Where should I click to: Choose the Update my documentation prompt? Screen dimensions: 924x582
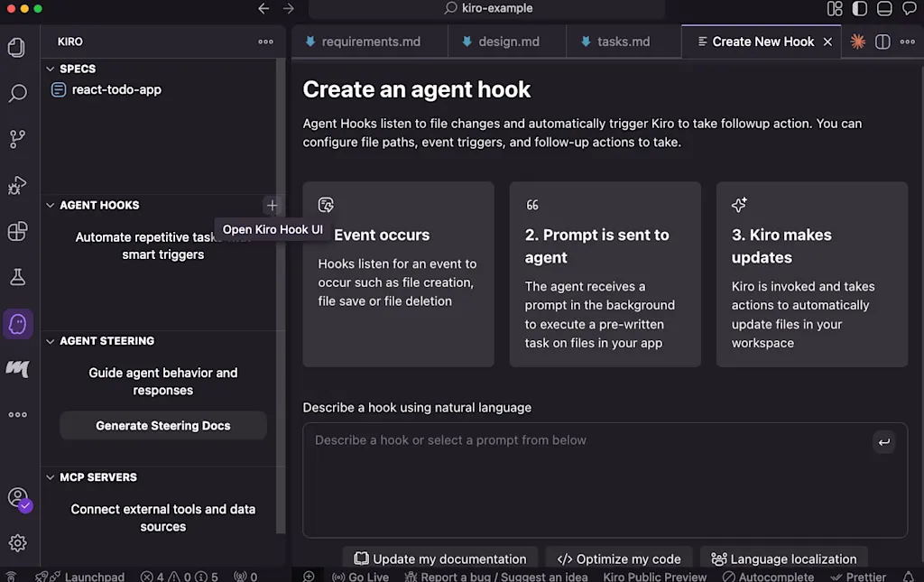[440, 559]
